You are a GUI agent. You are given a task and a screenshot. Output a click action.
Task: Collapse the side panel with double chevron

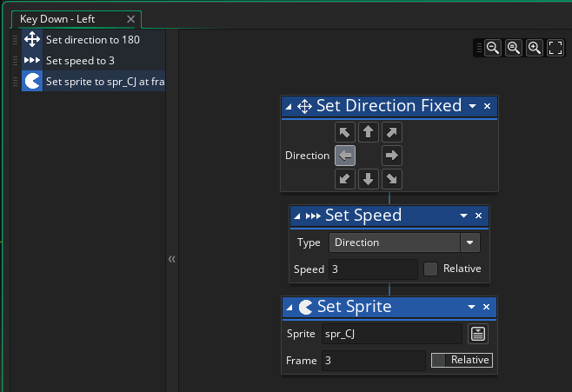click(172, 259)
